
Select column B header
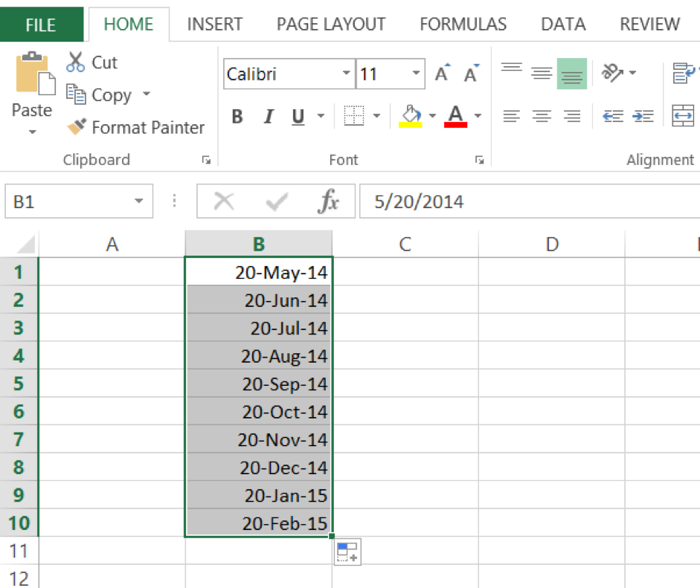click(x=258, y=244)
